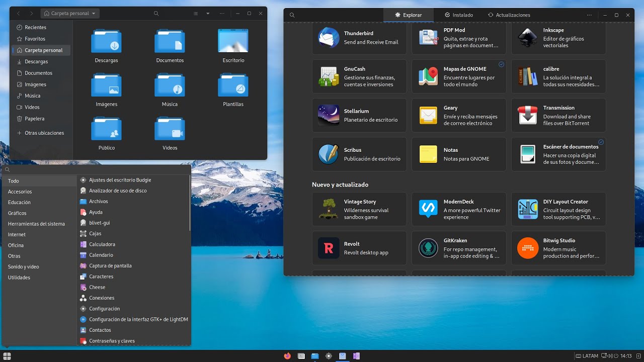Toggle list view in file manager

(196, 14)
